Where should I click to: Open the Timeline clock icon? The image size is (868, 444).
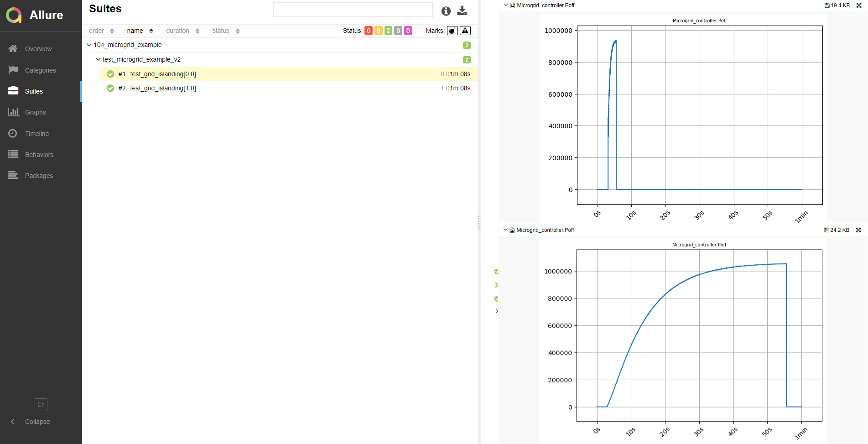click(x=13, y=133)
